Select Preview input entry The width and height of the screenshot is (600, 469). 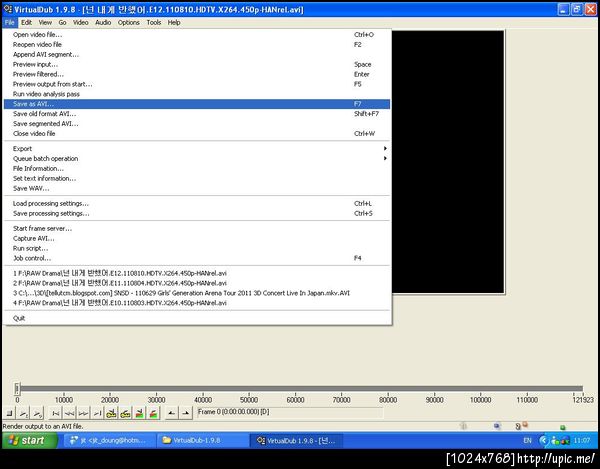point(197,65)
